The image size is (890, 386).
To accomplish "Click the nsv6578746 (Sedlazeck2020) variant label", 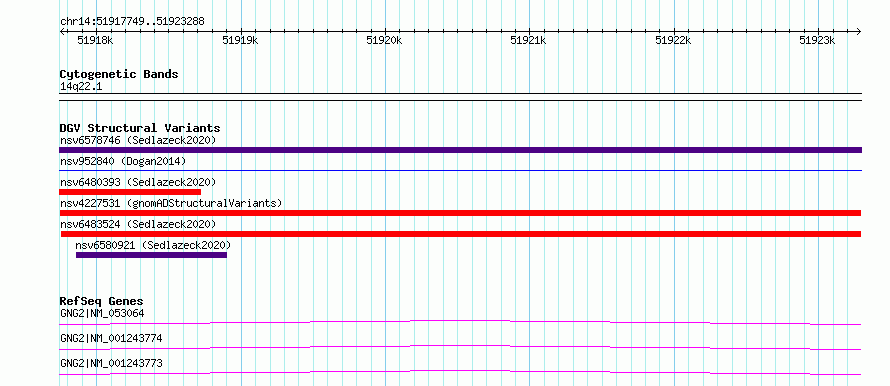I will point(138,140).
